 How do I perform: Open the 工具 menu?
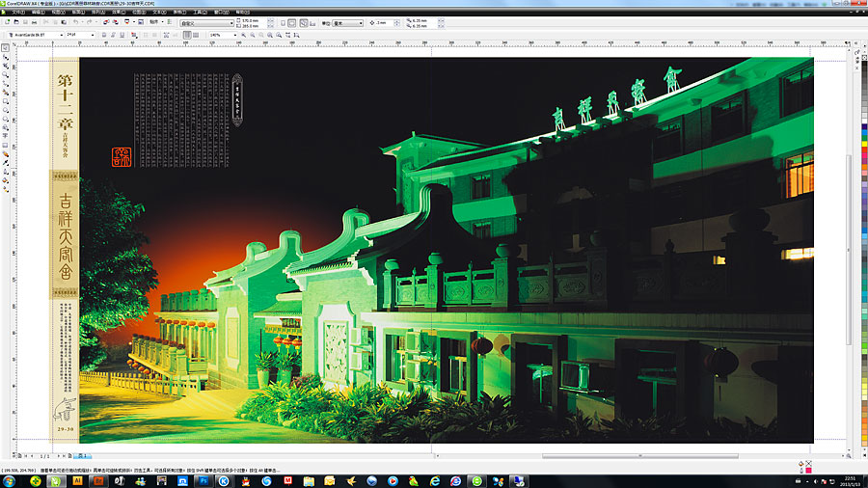[x=200, y=12]
